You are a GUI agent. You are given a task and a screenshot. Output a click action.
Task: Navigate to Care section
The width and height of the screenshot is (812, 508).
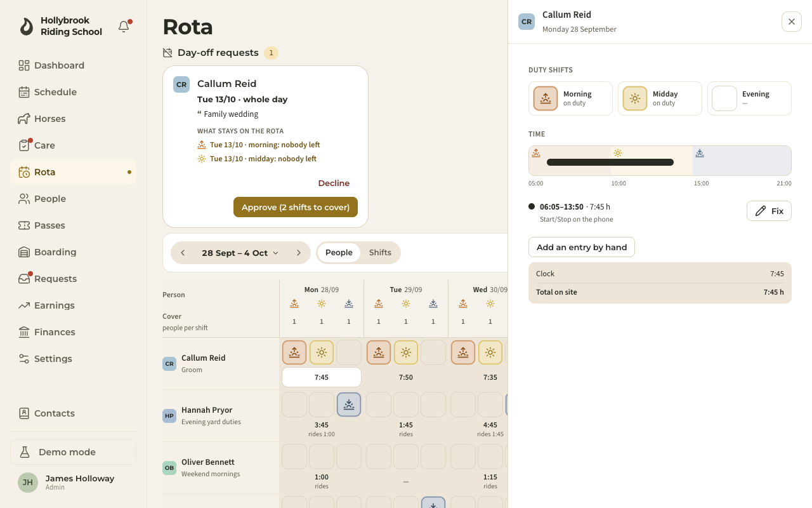(x=73, y=145)
